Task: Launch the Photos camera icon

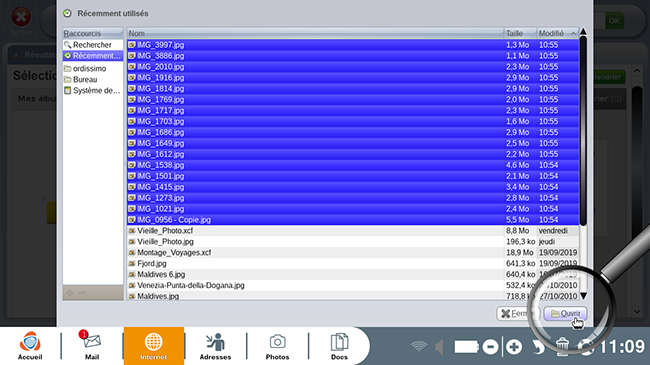Action: [277, 346]
